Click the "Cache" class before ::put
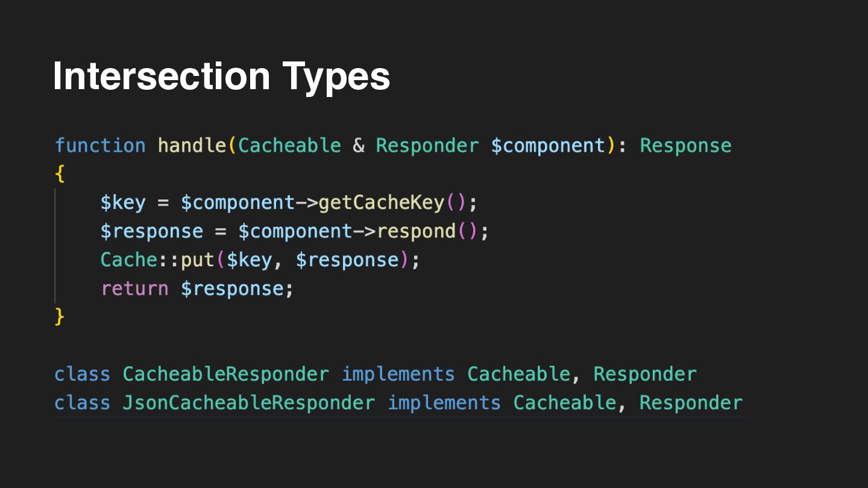The image size is (868, 488). tap(128, 260)
